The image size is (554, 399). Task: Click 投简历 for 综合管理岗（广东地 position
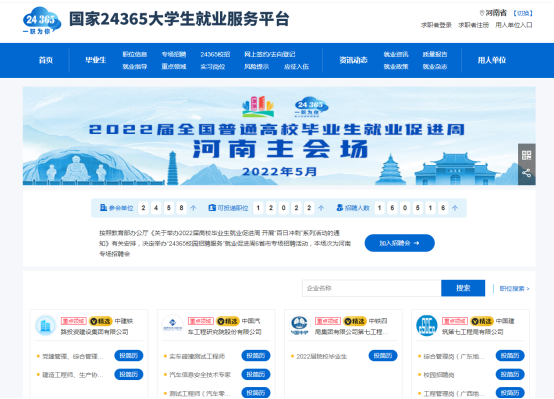pyautogui.click(x=510, y=356)
